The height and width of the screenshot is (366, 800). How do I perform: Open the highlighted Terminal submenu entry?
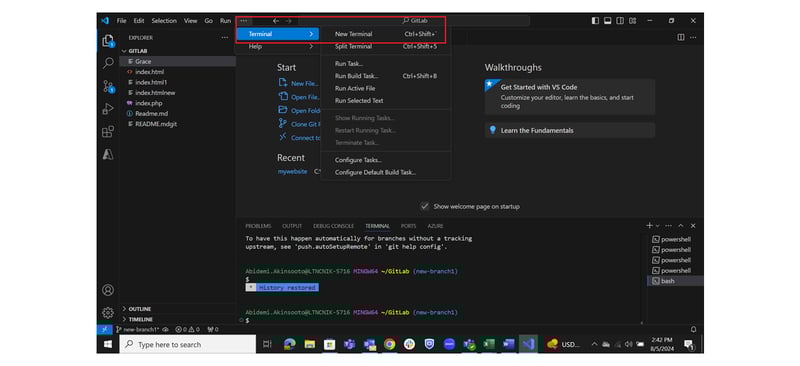tap(278, 34)
